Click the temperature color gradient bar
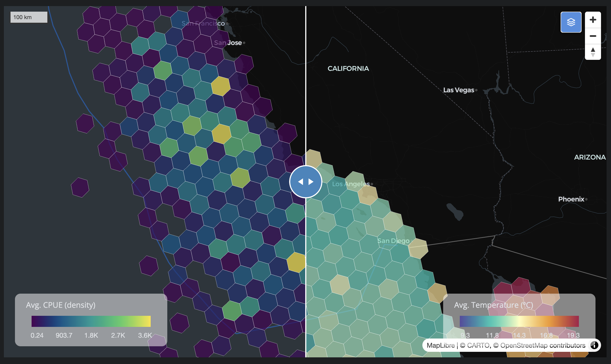The image size is (611, 364). pyautogui.click(x=519, y=321)
